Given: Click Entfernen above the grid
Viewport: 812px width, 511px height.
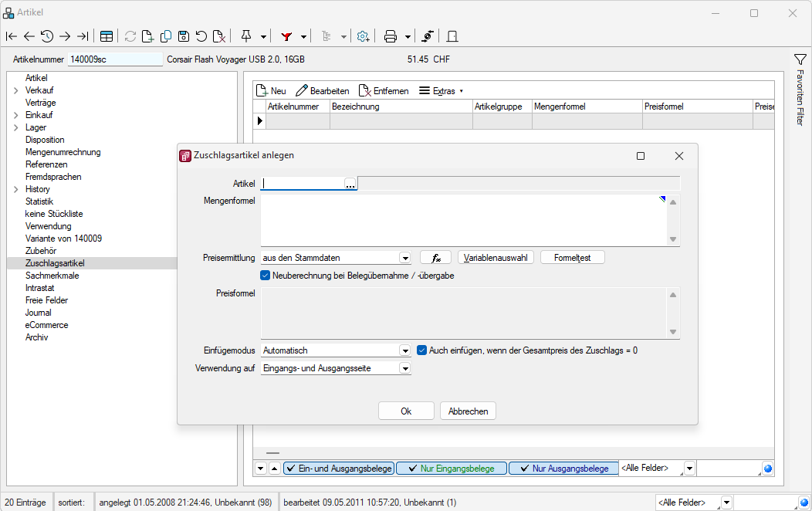Looking at the screenshot, I should [x=384, y=91].
